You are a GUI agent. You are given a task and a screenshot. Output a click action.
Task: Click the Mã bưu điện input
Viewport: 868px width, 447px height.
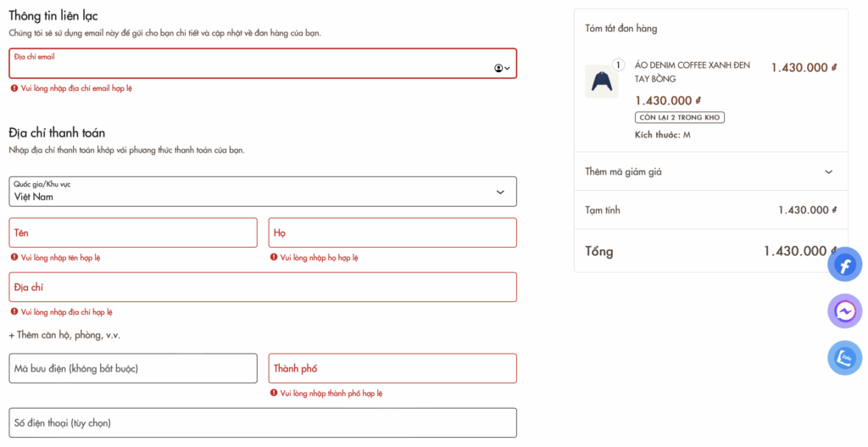point(133,368)
